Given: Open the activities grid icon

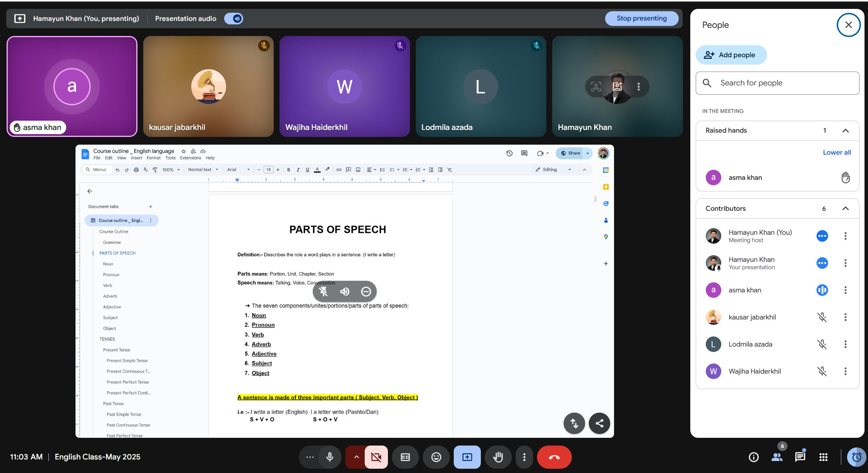Looking at the screenshot, I should 823,457.
